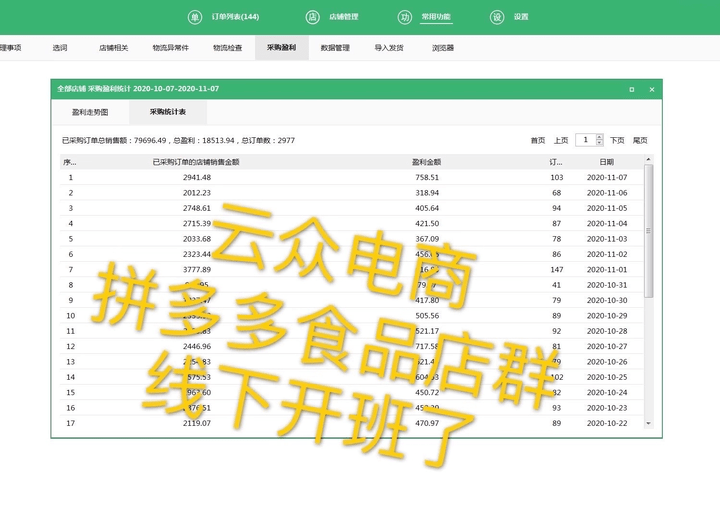Screen dimensions: 720x518
Task: Select the 采购统计表 tab
Action: (168, 112)
